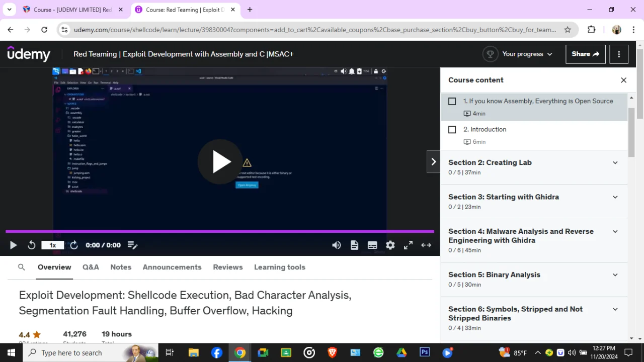Expand Section 3: Starting with Ghidra
The height and width of the screenshot is (362, 644).
point(534,202)
